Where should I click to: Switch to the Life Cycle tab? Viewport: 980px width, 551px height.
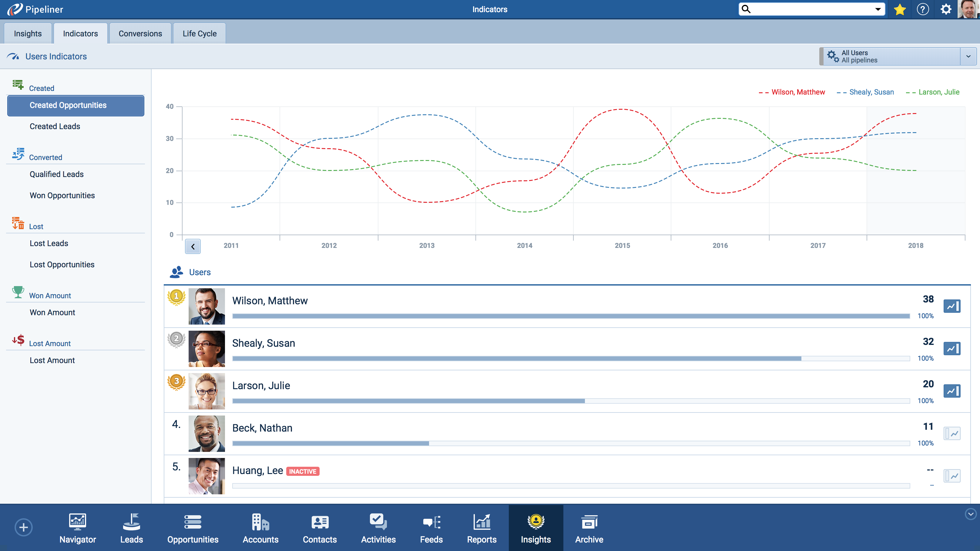(x=199, y=33)
